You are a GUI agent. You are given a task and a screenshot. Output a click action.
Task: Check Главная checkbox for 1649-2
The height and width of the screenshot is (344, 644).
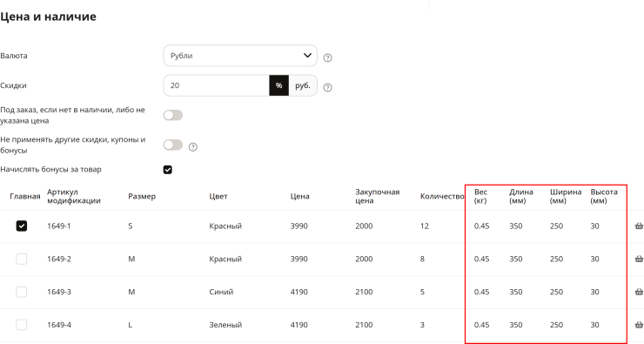pos(22,259)
